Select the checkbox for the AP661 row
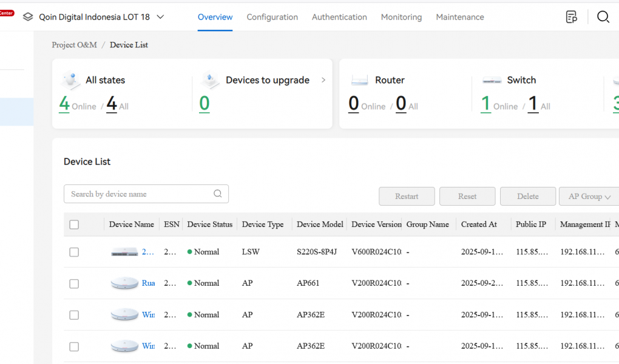This screenshot has width=619, height=364. (74, 283)
